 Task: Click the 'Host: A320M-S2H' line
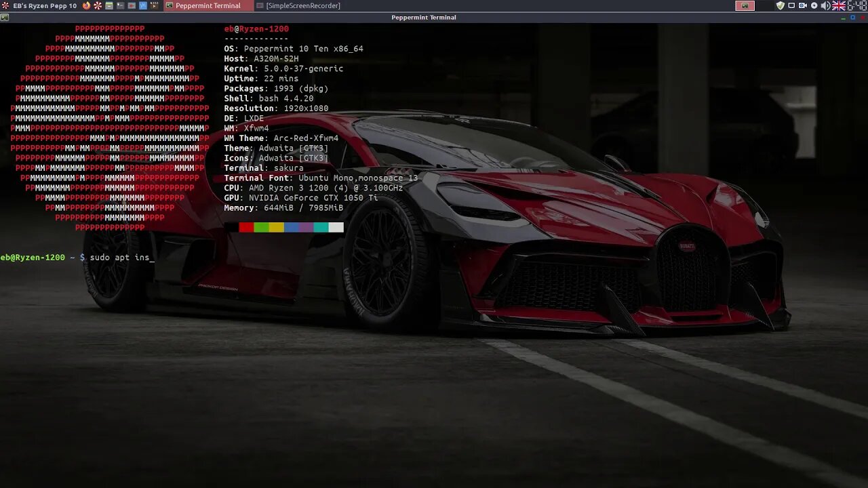pyautogui.click(x=261, y=59)
